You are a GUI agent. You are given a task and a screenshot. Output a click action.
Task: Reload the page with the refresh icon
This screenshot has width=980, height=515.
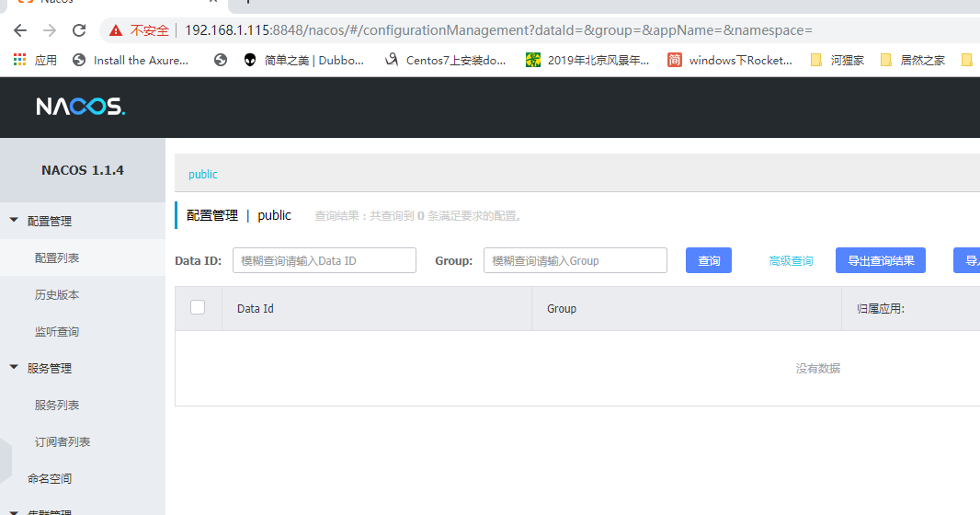(79, 30)
